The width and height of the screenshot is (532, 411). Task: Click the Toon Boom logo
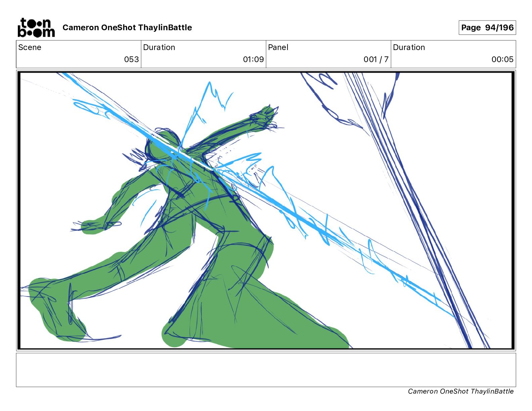[36, 28]
